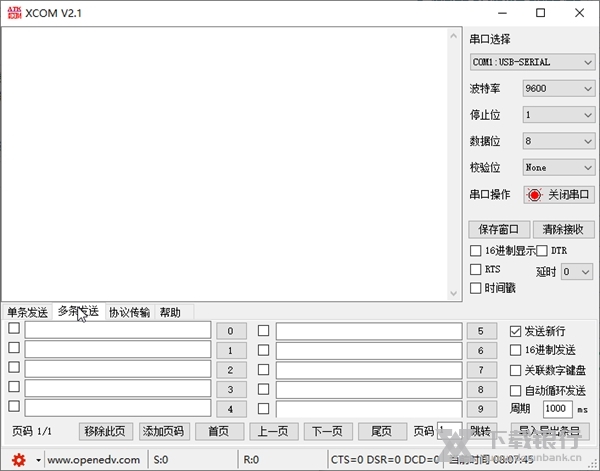The image size is (600, 471).
Task: Open the 延时 delay dropdown
Action: [x=577, y=272]
